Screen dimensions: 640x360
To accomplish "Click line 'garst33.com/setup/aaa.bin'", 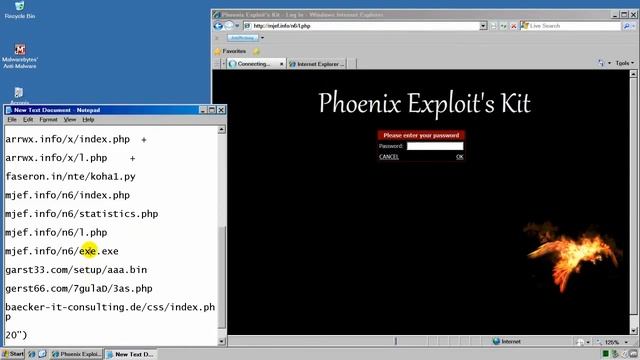I will [x=76, y=270].
